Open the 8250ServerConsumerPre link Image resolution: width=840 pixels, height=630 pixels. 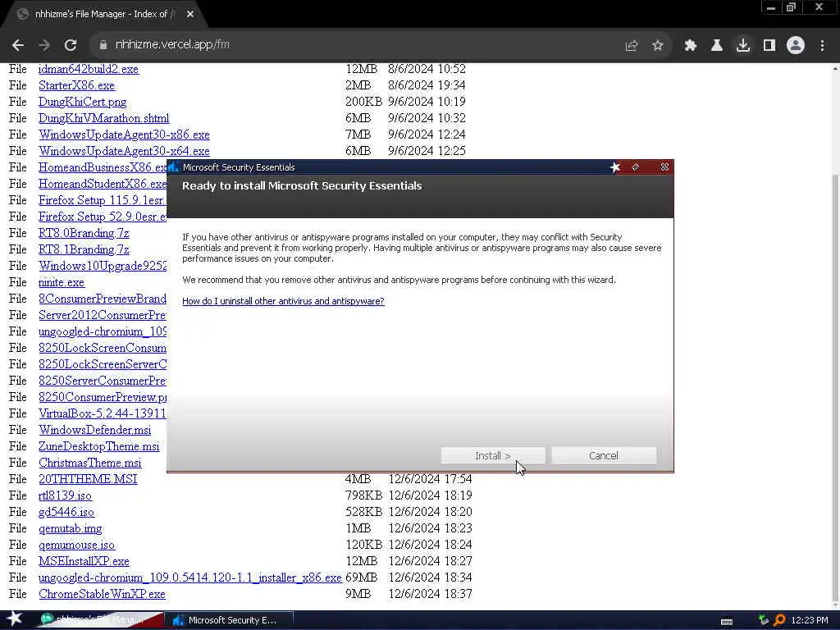(103, 381)
